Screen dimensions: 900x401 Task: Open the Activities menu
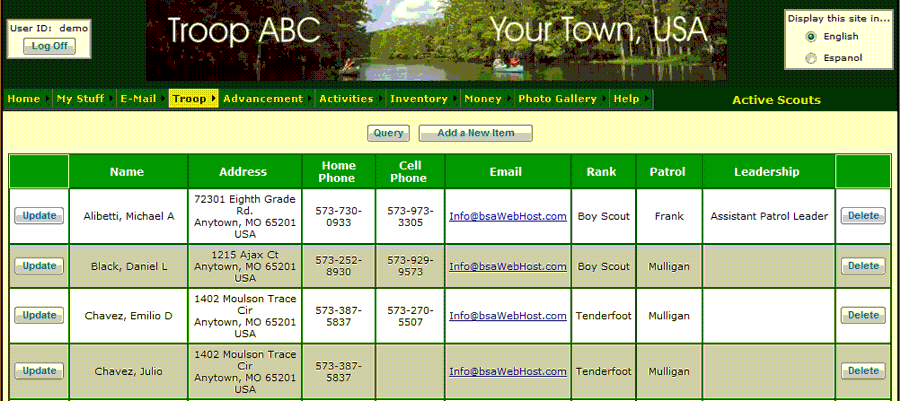[x=350, y=99]
